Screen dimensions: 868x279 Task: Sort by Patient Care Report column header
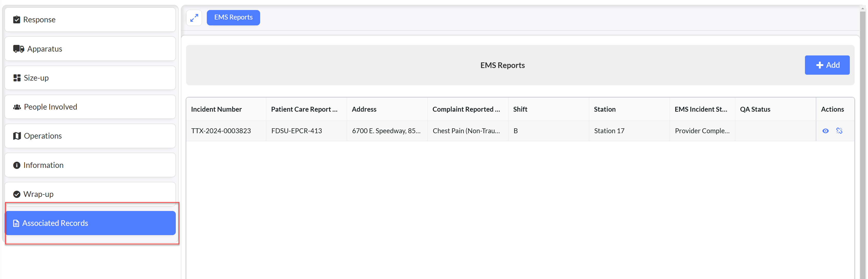point(306,109)
